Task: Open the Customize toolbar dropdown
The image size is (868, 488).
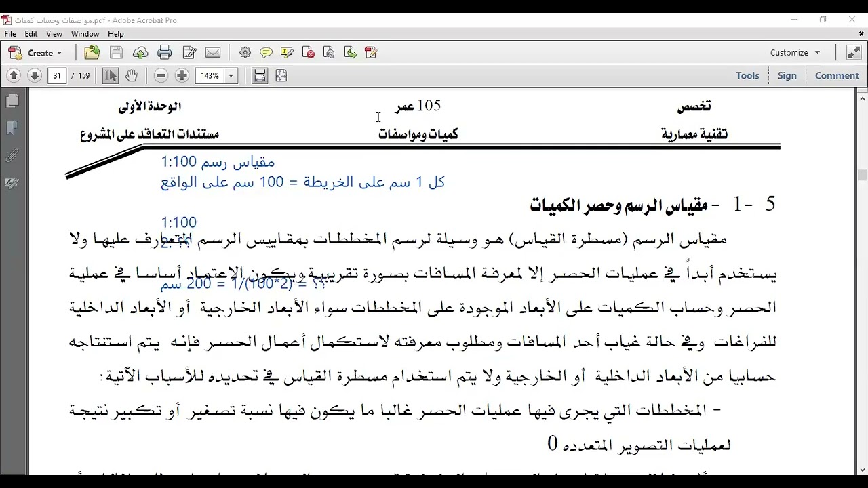Action: tap(795, 53)
